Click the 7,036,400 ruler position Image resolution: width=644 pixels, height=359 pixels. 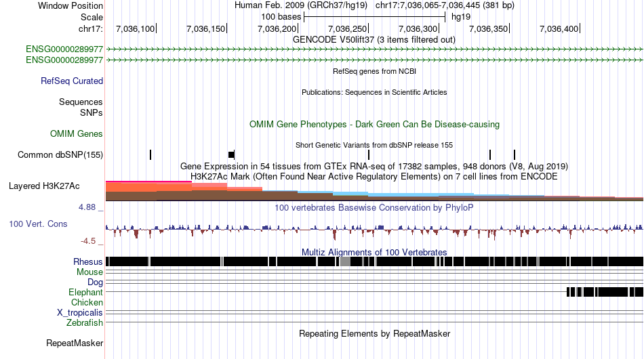559,28
